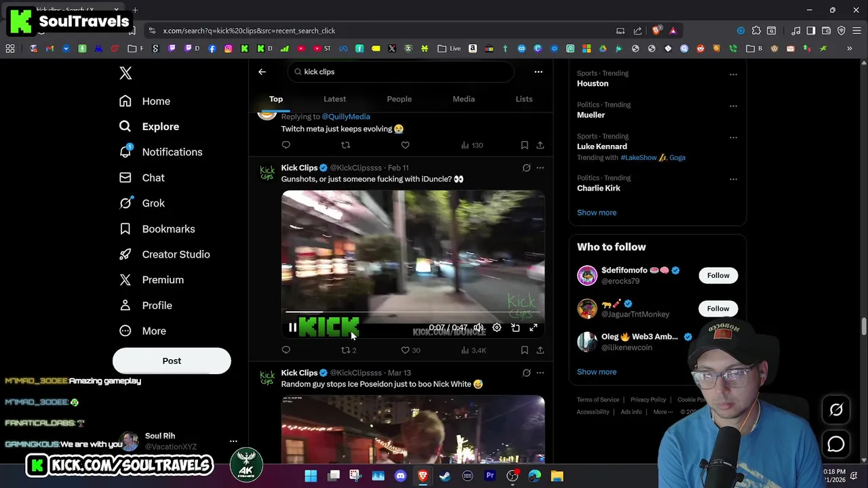Pause the playing iDuncle video
The image size is (868, 488).
point(292,328)
